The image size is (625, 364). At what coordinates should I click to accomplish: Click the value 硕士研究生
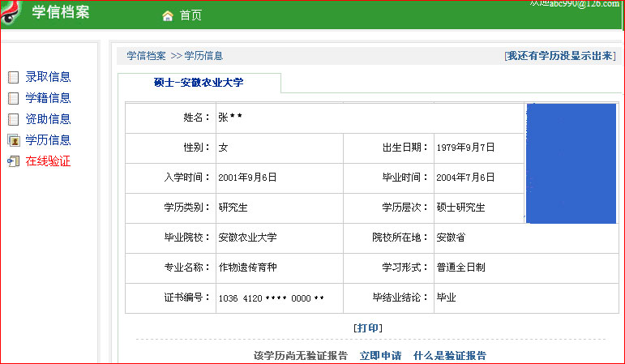coord(460,208)
